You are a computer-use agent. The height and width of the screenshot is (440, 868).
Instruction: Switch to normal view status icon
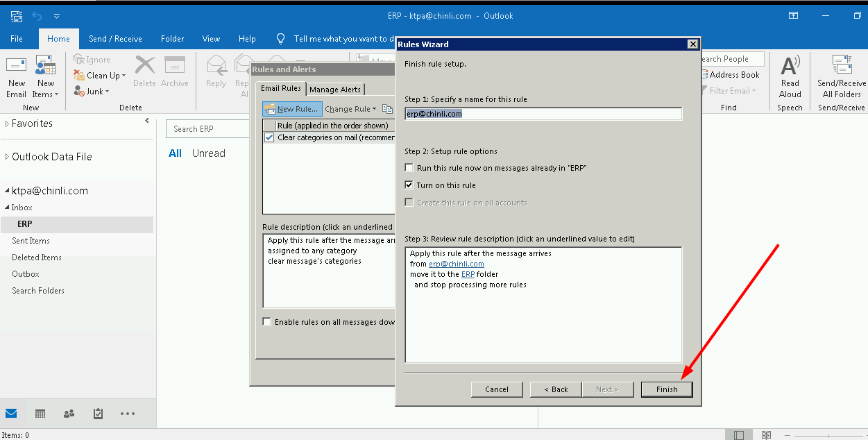[x=739, y=434]
